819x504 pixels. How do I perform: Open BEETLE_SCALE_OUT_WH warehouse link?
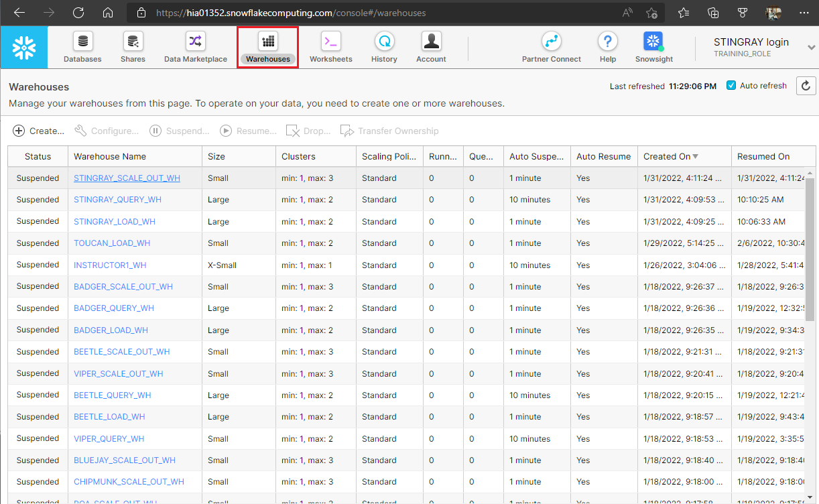point(122,352)
